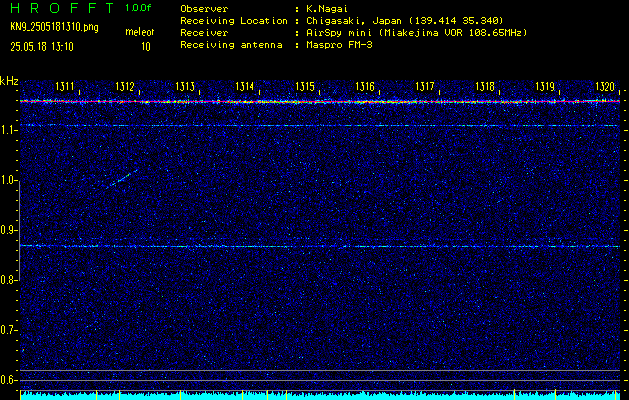Click frequency axis label 1.1
629x400 pixels.
(x=8, y=130)
